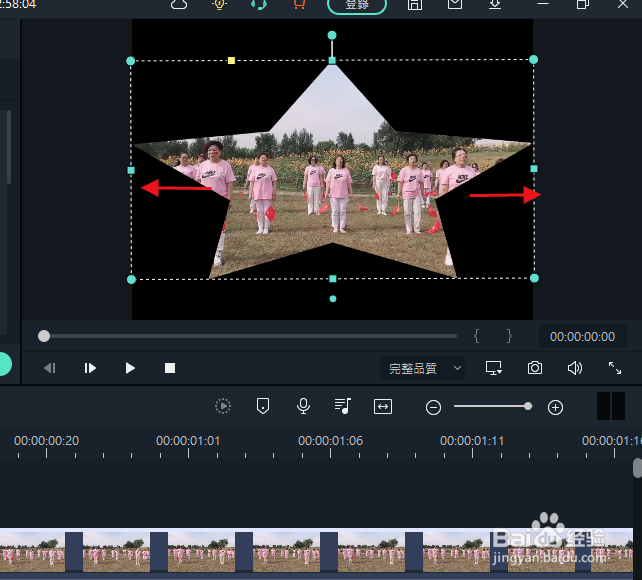Image resolution: width=642 pixels, height=580 pixels.
Task: Click the timeline zoom slider knob
Action: (528, 406)
